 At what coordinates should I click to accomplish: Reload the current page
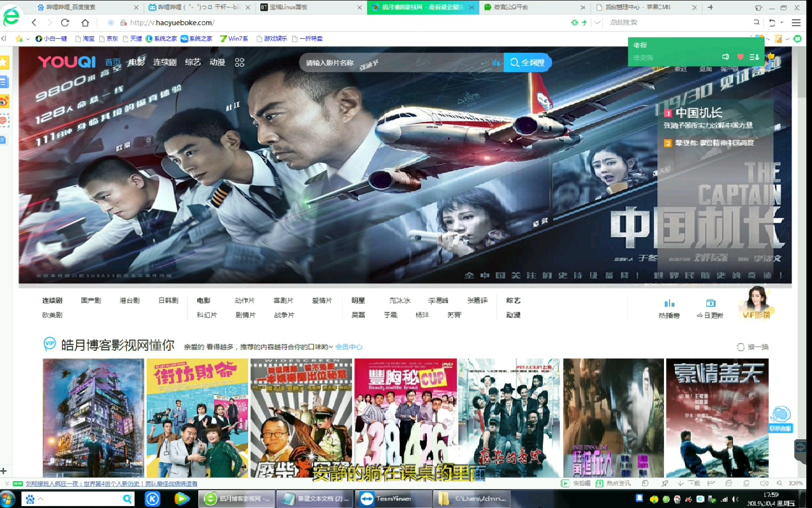(65, 23)
